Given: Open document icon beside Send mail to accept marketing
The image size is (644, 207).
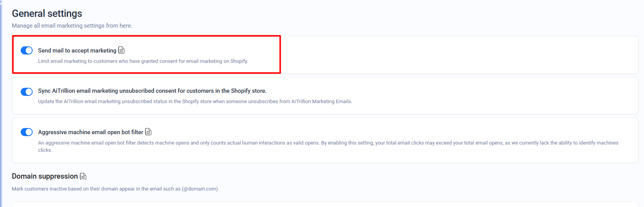Looking at the screenshot, I should 122,50.
